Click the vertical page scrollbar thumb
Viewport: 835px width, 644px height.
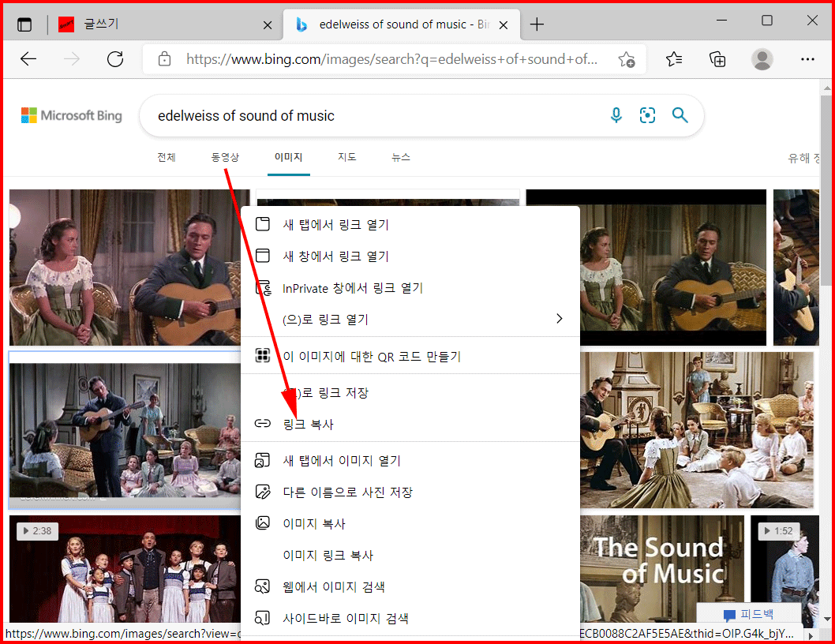[826, 189]
